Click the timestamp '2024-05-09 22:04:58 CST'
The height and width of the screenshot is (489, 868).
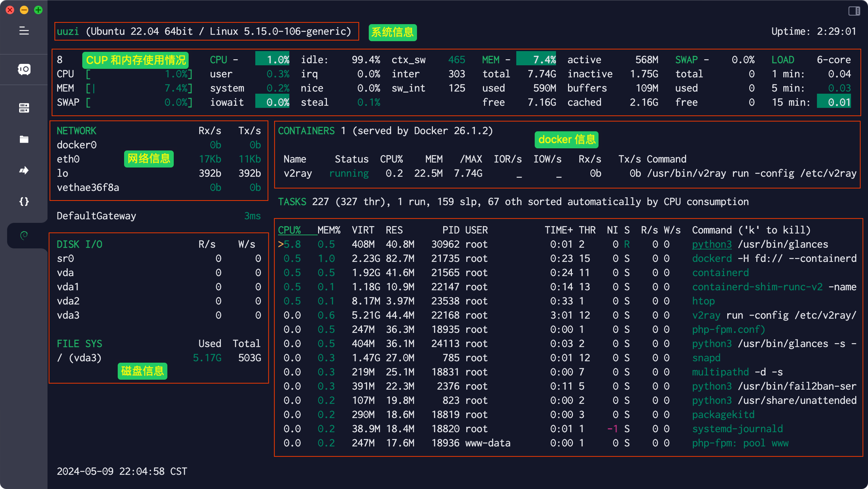click(x=122, y=471)
